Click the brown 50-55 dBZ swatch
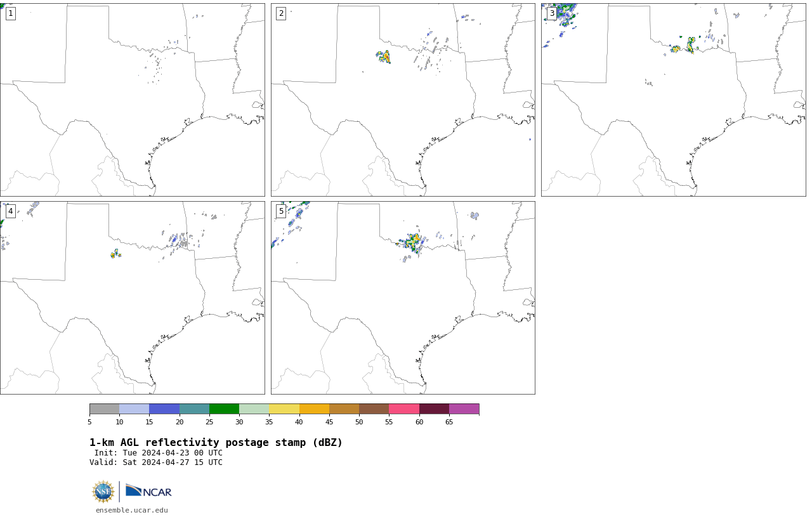 click(374, 409)
